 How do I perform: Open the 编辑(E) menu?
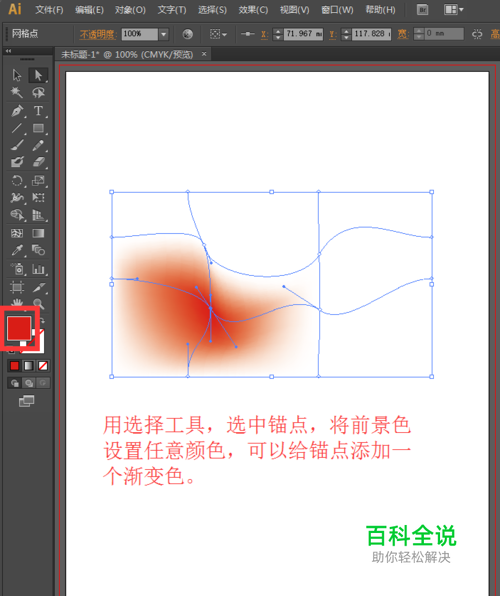pos(89,10)
